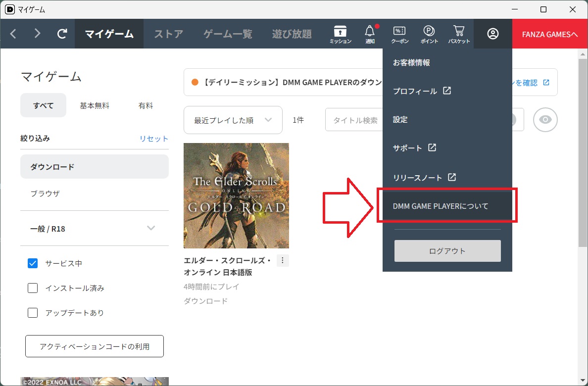588x386 pixels.
Task: Click the DMM logo in title bar
Action: (10, 9)
